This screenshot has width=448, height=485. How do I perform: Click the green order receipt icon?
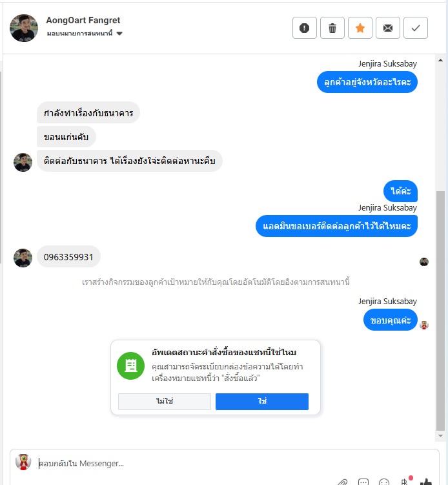[130, 366]
